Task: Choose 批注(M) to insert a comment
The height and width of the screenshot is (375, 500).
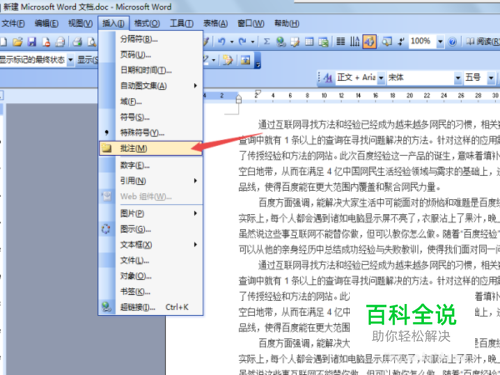Action: (151, 149)
